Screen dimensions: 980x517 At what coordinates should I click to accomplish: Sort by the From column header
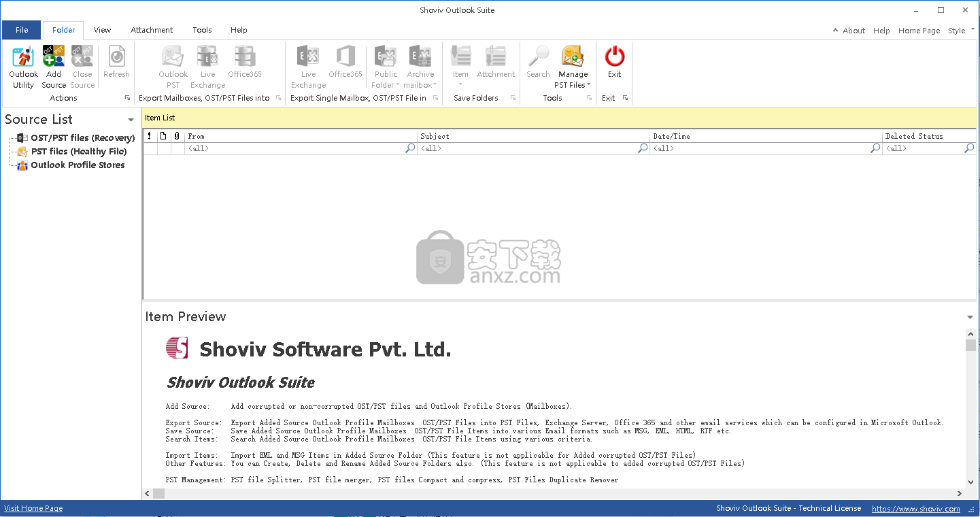tap(301, 136)
